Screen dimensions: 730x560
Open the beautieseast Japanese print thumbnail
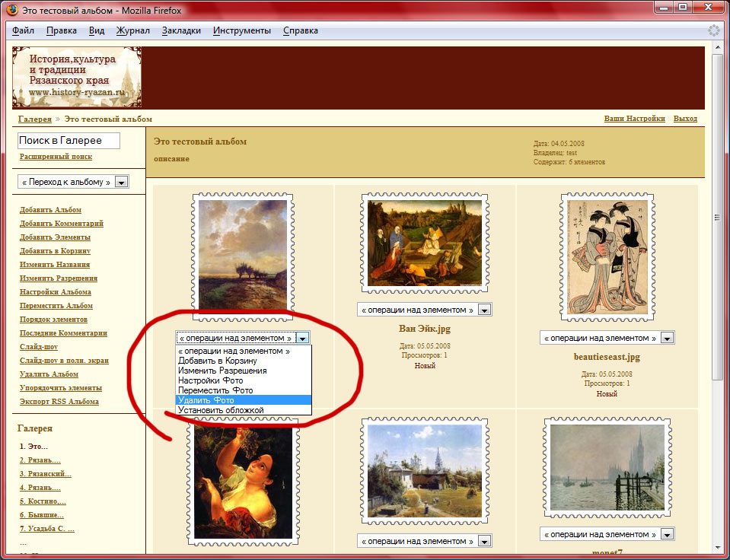pos(607,257)
